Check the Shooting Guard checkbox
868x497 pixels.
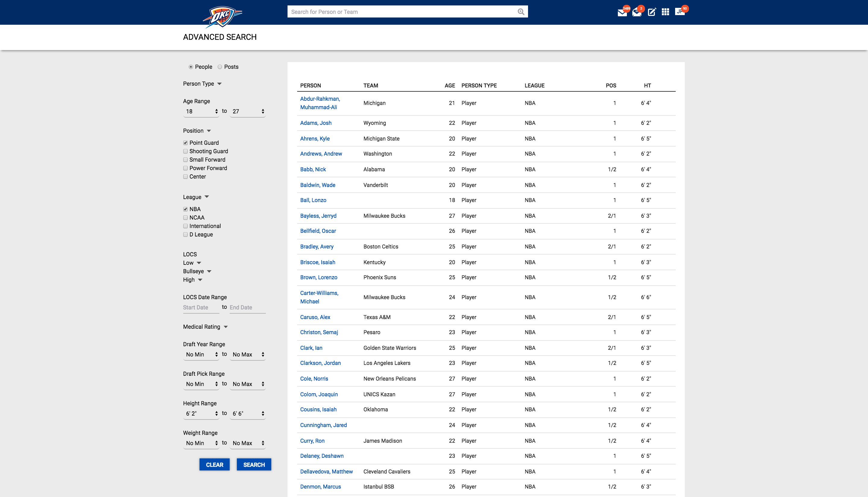186,151
